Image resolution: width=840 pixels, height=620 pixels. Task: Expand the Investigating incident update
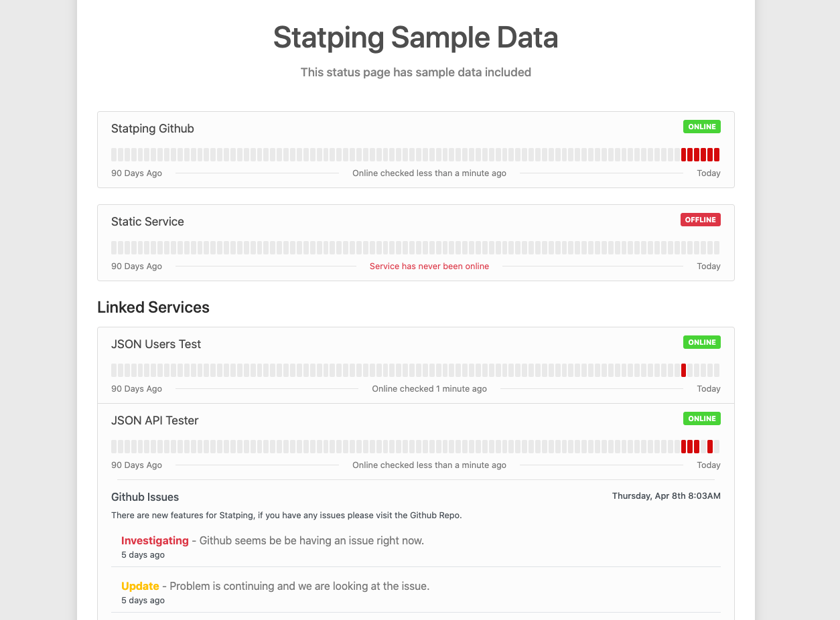pyautogui.click(x=155, y=540)
